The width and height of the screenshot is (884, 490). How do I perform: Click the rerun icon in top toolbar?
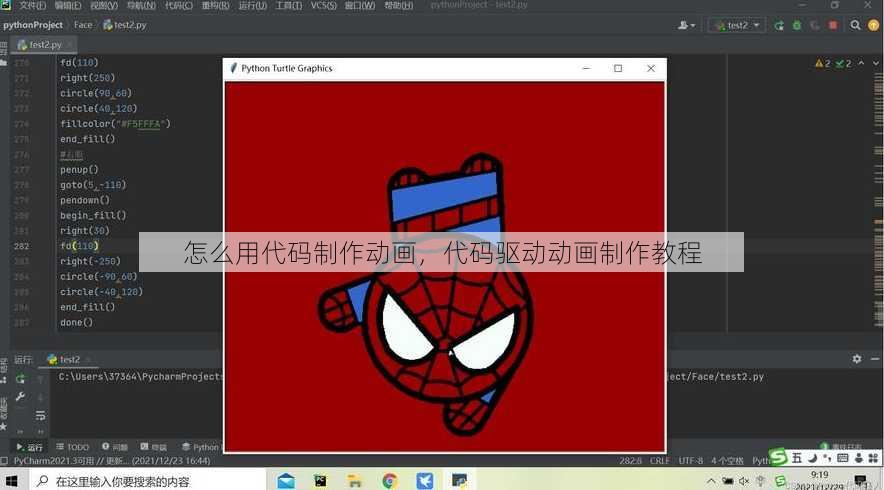coord(779,25)
